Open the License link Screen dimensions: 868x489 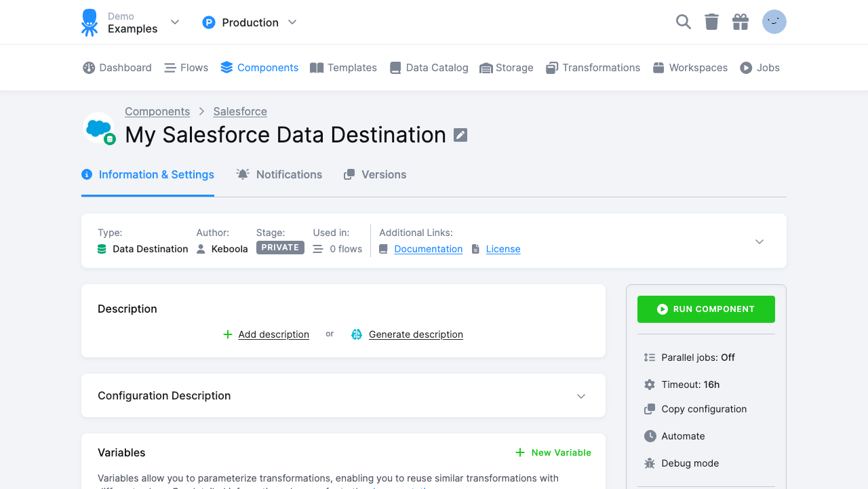pyautogui.click(x=503, y=249)
